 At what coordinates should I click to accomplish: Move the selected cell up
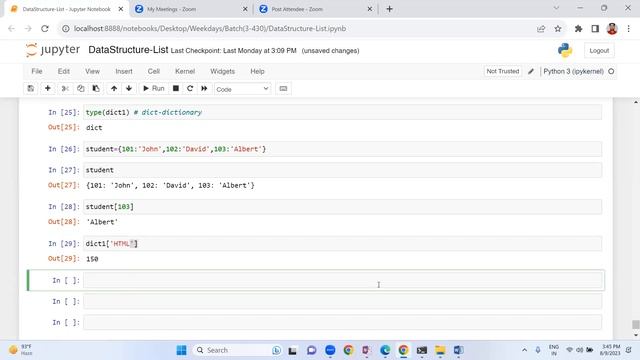[x=114, y=89]
